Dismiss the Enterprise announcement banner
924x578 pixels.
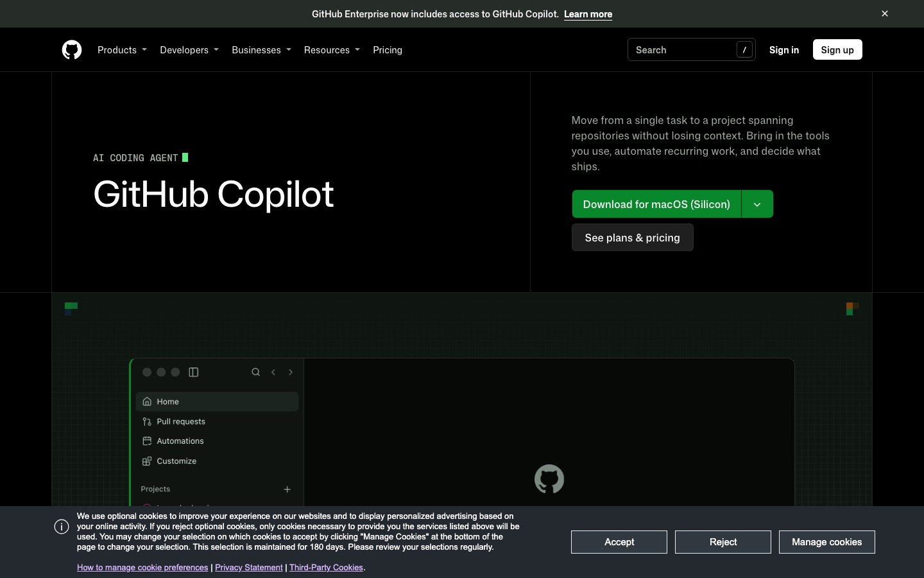pyautogui.click(x=885, y=13)
